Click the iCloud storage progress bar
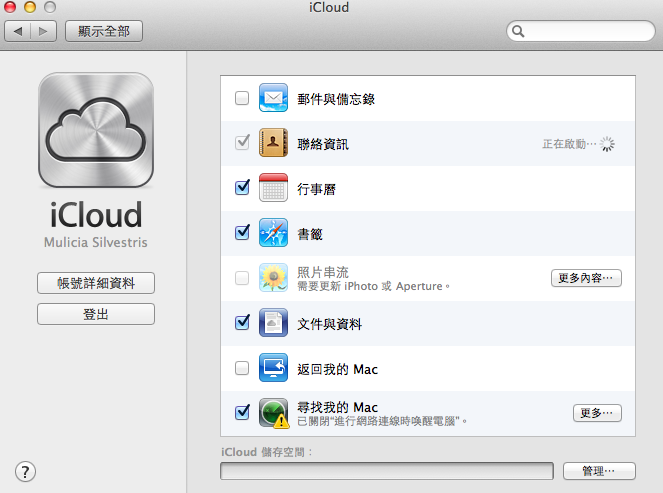 point(387,471)
